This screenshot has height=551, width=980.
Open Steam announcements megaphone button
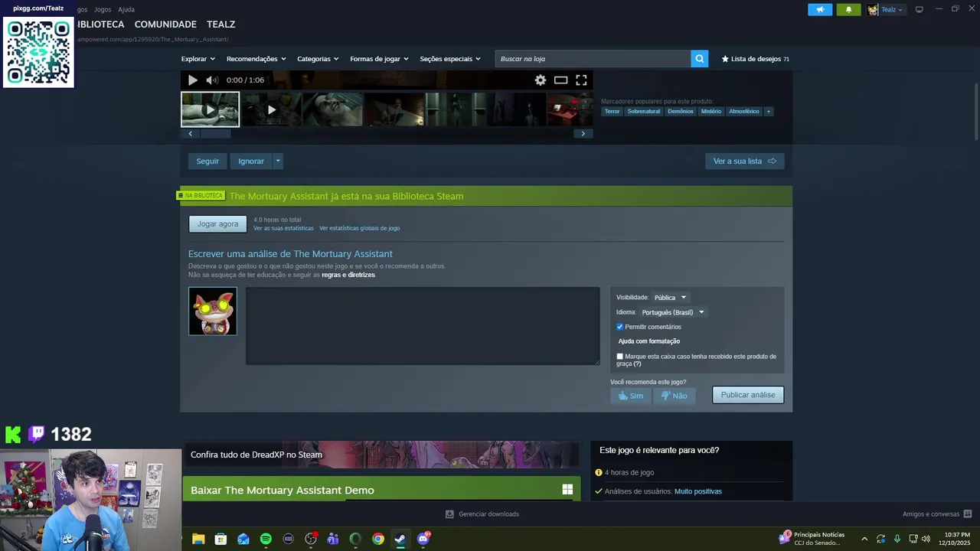[x=820, y=10]
